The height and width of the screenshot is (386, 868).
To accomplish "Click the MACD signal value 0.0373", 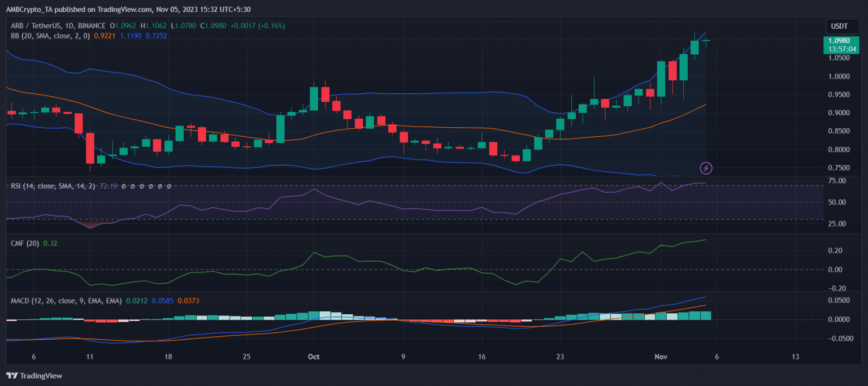I will (188, 301).
